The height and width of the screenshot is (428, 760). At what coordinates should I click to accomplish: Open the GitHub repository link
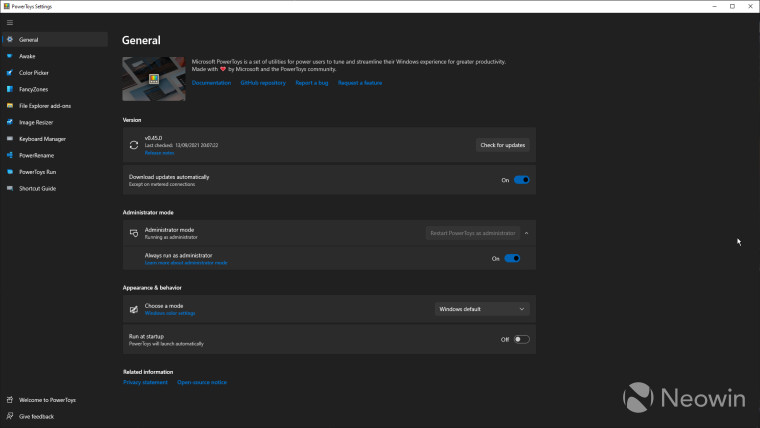263,83
